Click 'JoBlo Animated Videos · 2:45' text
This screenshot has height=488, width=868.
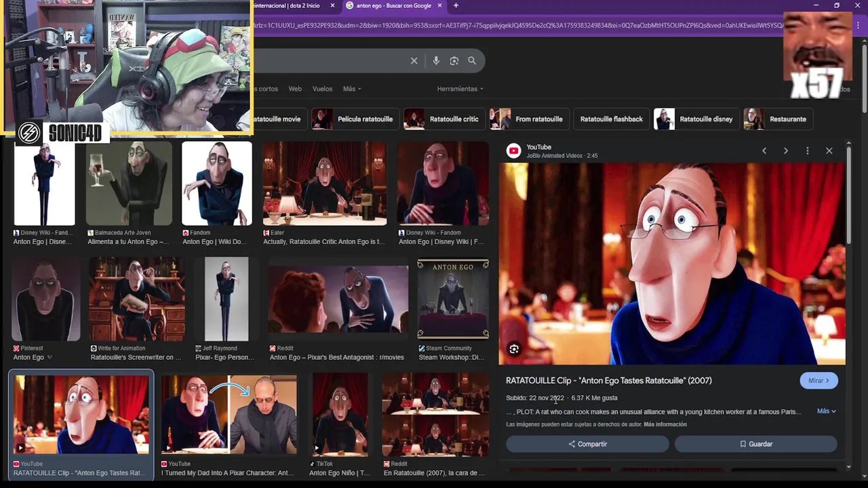click(562, 156)
